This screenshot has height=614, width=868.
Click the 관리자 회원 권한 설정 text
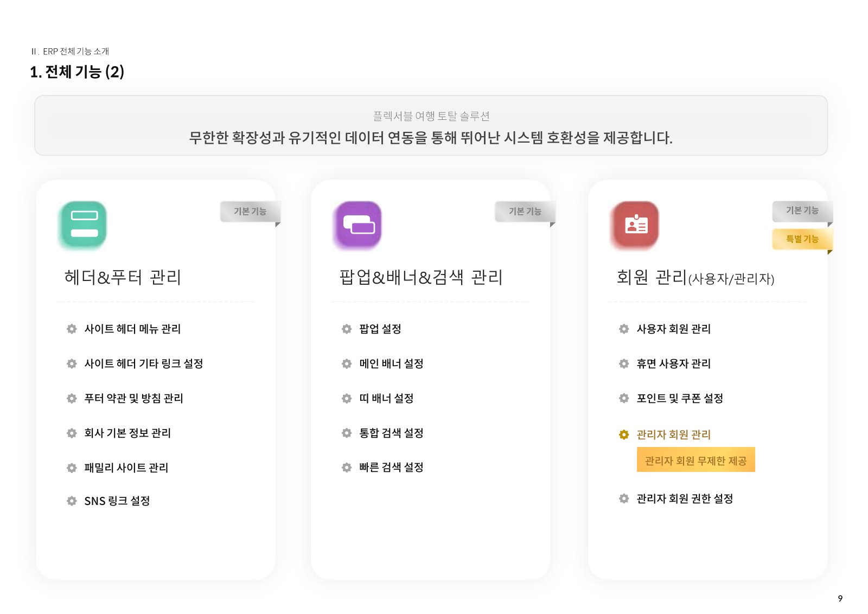(x=685, y=498)
